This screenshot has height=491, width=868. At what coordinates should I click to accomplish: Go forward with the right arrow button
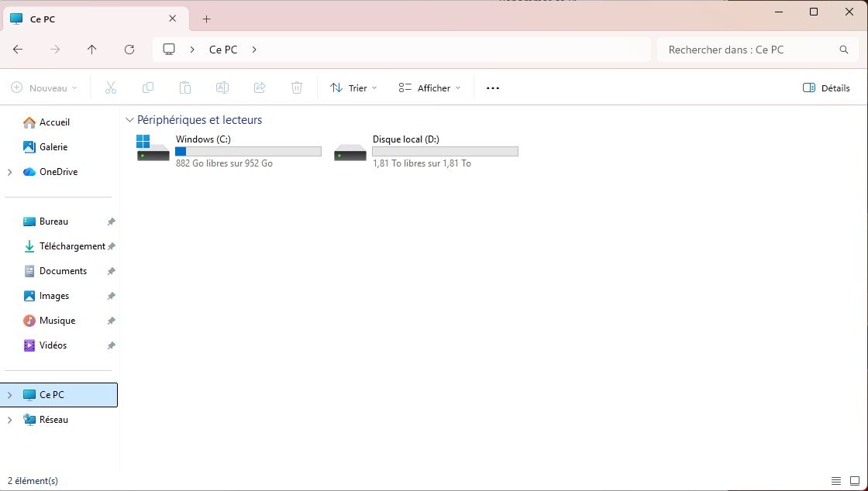55,50
